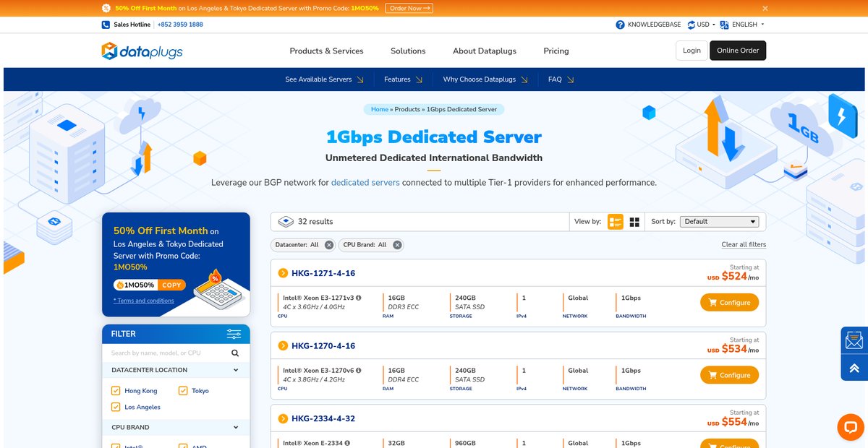The image size is (868, 448).
Task: Click the $524 /mo price text
Action: tap(733, 276)
